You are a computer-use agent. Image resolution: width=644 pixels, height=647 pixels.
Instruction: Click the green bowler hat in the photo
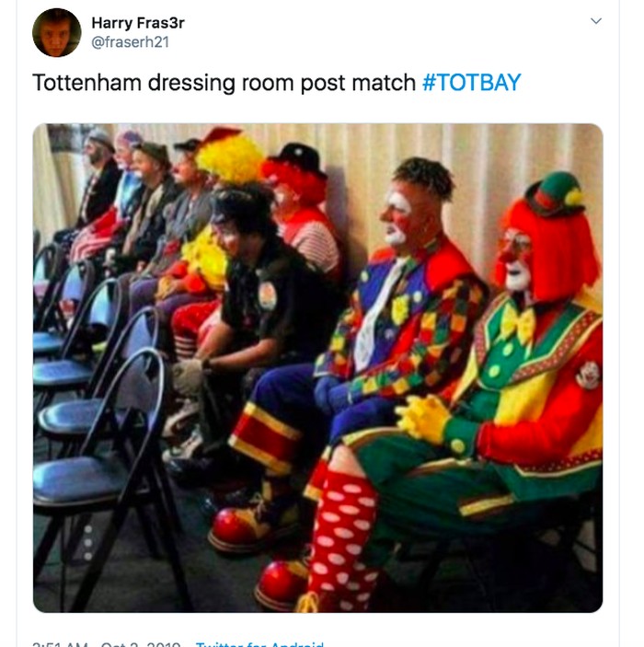554,195
